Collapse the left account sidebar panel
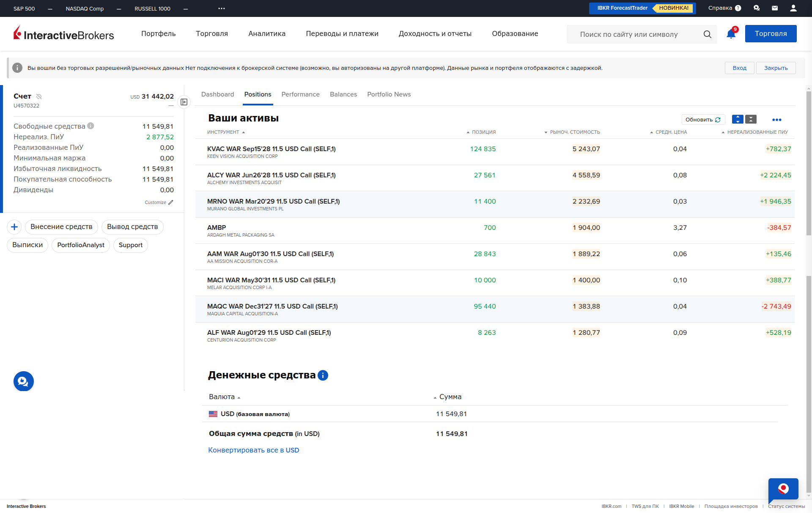Viewport: 812px width, 513px height. coord(184,102)
